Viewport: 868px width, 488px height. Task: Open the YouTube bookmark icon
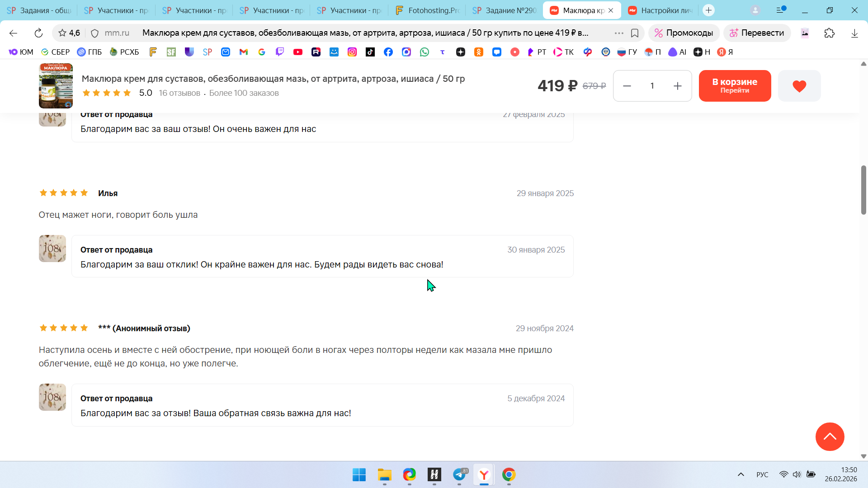[x=298, y=52]
